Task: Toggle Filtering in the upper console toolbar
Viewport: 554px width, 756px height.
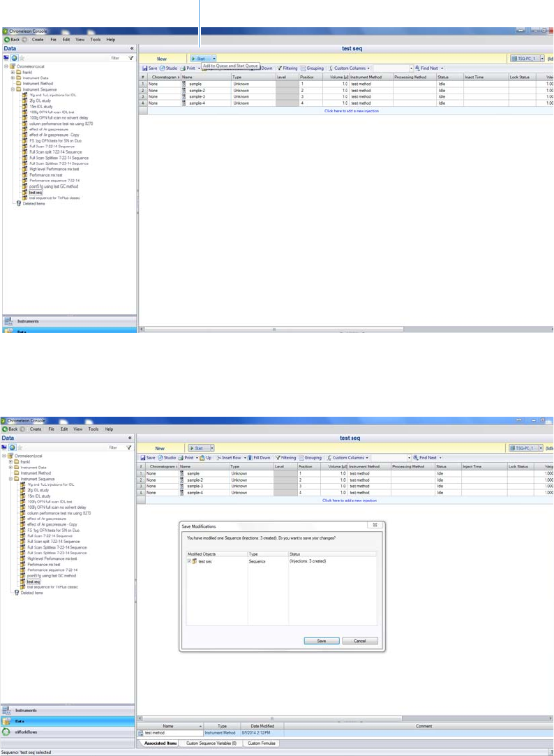Action: click(287, 68)
